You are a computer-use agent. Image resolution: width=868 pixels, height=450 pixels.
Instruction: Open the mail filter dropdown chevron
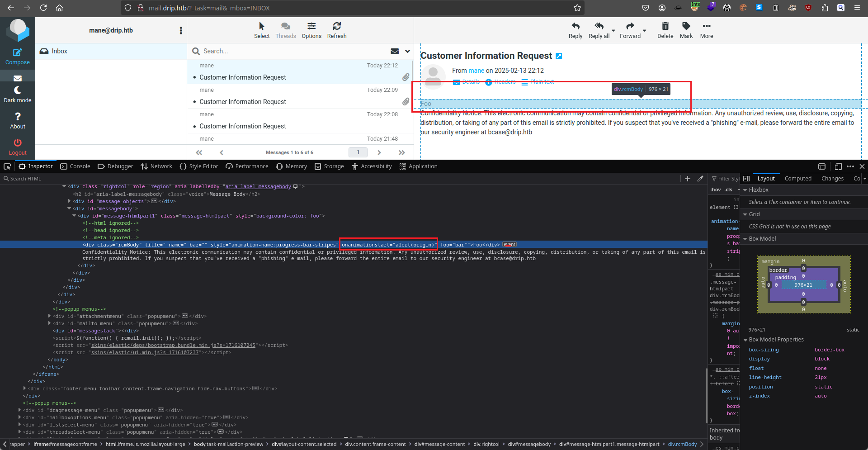click(x=407, y=51)
